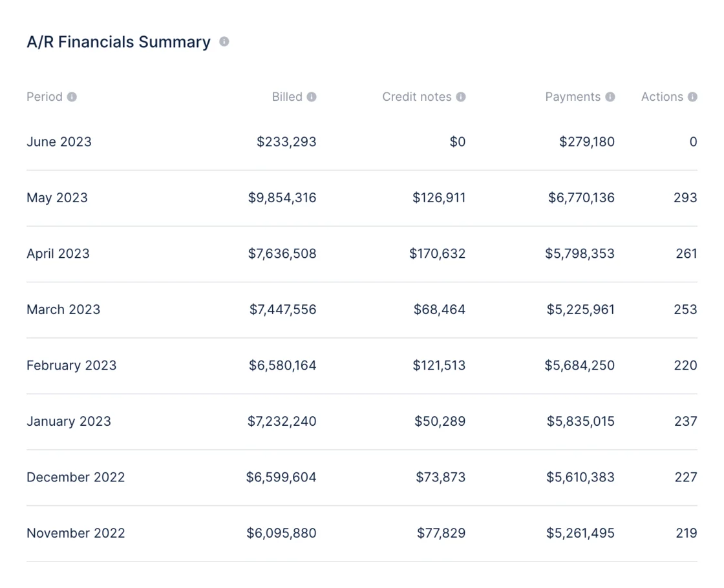
Task: Click the info icon next to Credit notes
Action: (x=461, y=97)
